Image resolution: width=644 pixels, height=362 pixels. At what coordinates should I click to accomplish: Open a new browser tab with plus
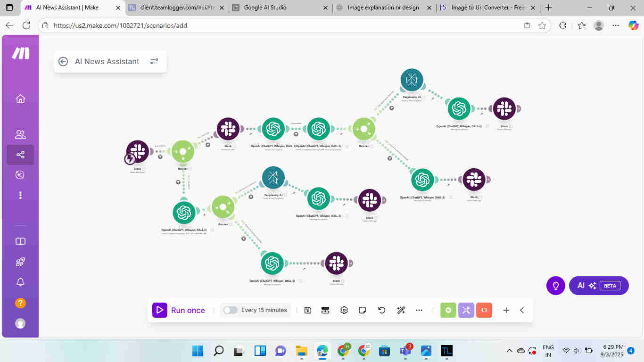click(x=548, y=8)
